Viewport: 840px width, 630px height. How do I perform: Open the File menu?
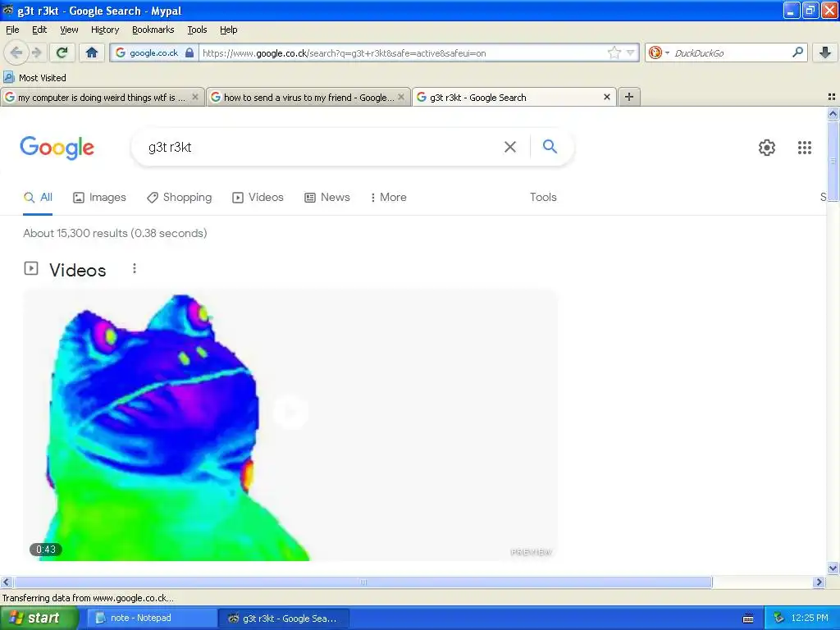(12, 30)
